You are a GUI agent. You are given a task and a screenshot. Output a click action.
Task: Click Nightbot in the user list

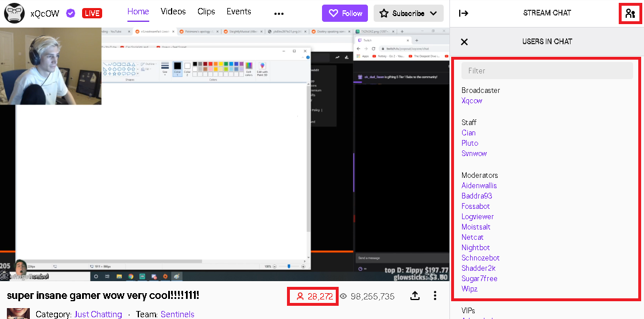click(476, 247)
